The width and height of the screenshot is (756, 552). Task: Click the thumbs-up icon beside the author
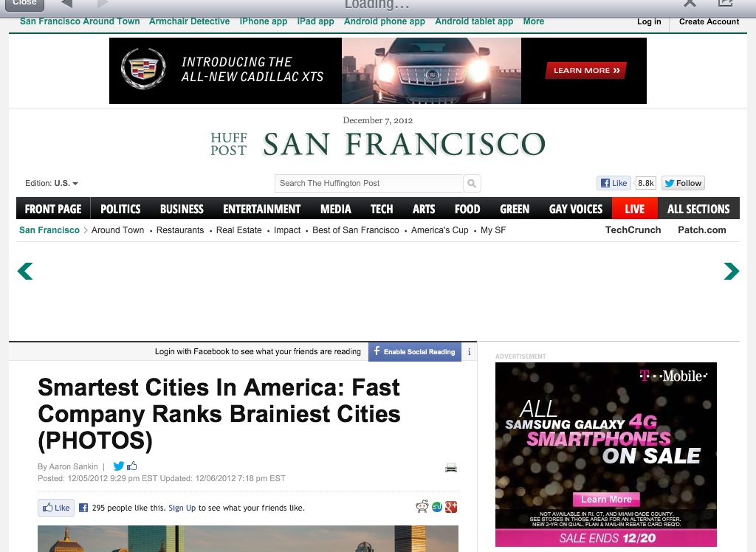click(x=132, y=466)
